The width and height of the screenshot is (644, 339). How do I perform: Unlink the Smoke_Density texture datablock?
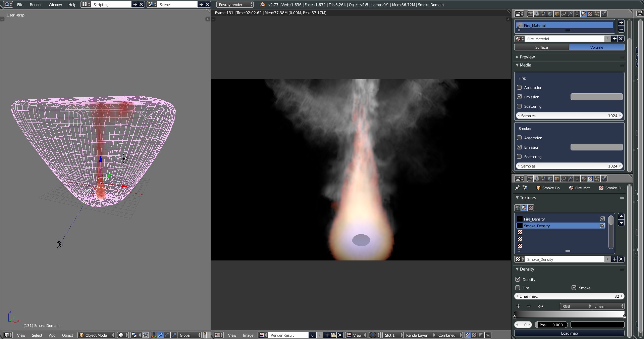pyautogui.click(x=621, y=259)
